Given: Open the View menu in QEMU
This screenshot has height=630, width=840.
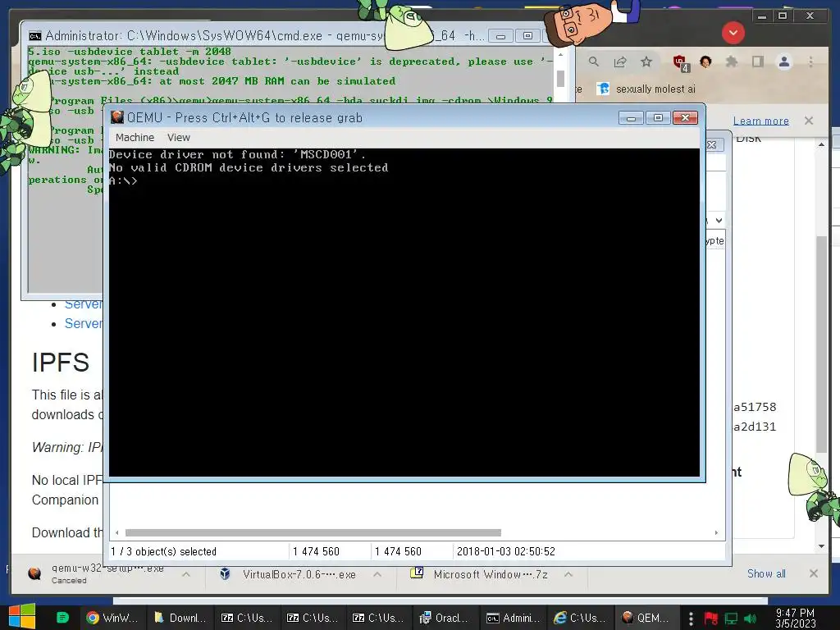Looking at the screenshot, I should tap(178, 138).
